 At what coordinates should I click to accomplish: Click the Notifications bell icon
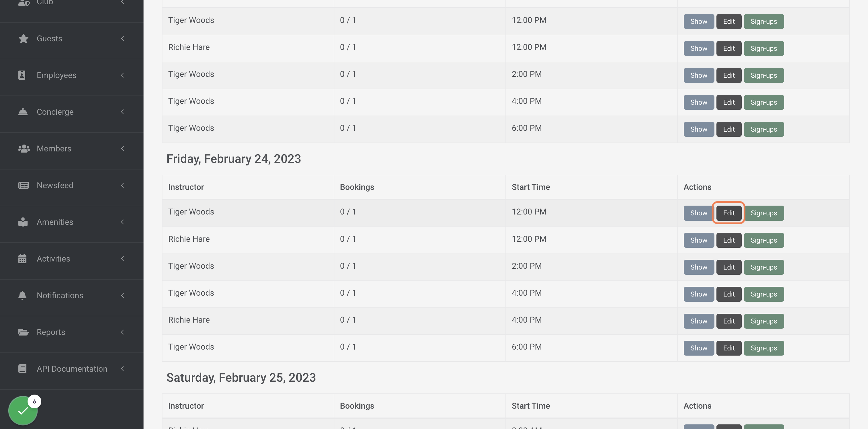pyautogui.click(x=22, y=295)
